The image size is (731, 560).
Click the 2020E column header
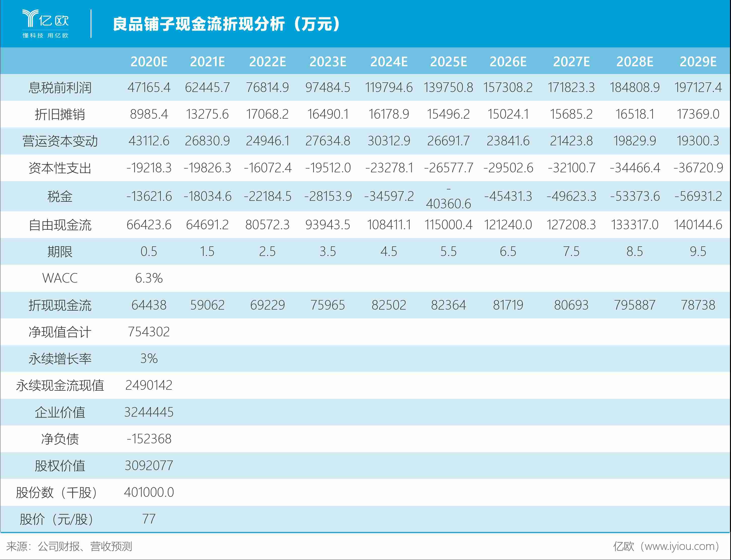point(149,62)
